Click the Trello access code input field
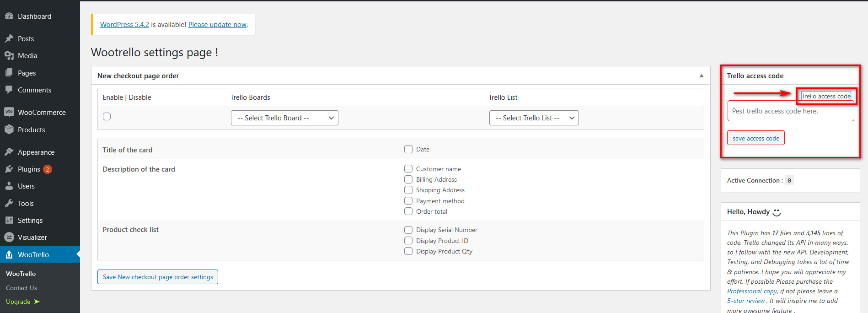This screenshot has width=868, height=313. click(x=791, y=111)
